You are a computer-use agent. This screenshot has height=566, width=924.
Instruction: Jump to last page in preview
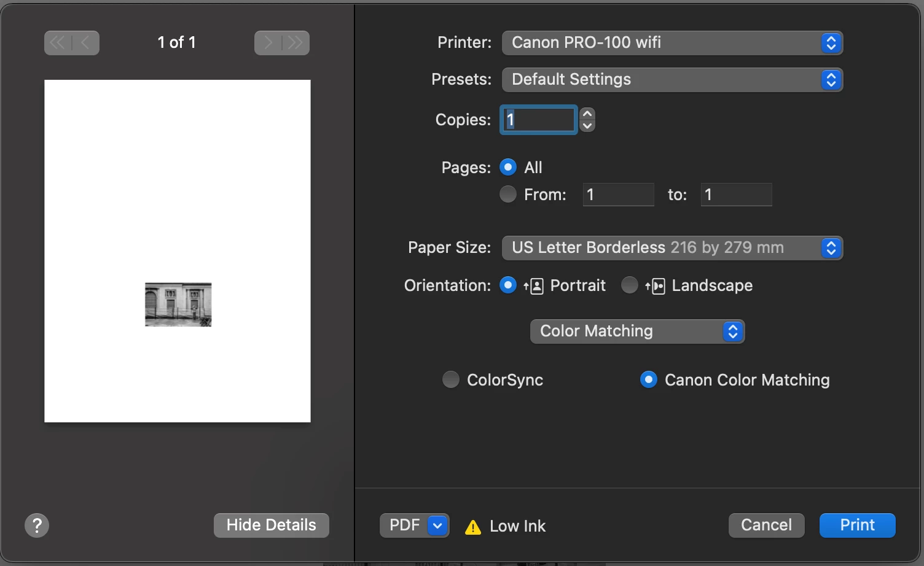[296, 43]
